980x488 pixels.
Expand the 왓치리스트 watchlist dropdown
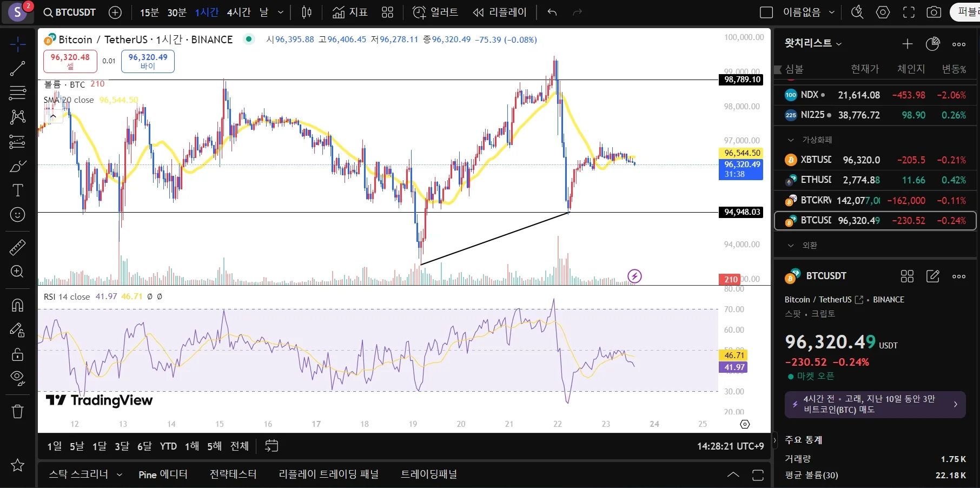click(813, 43)
